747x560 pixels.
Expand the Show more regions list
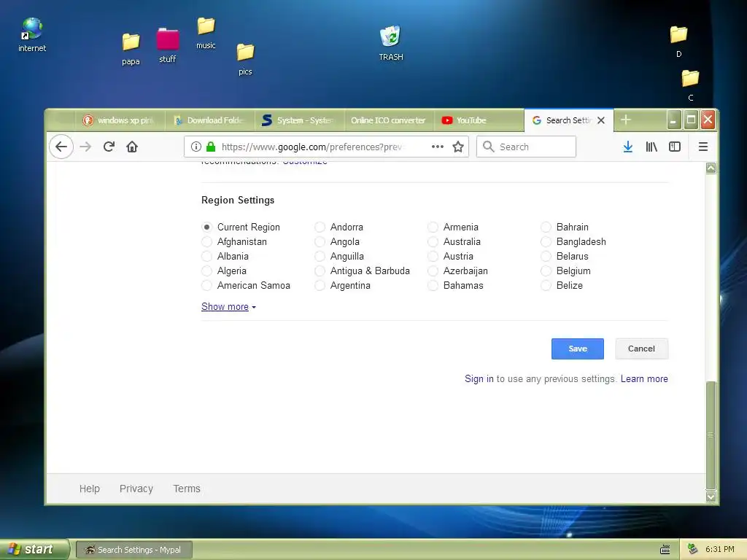tap(228, 307)
